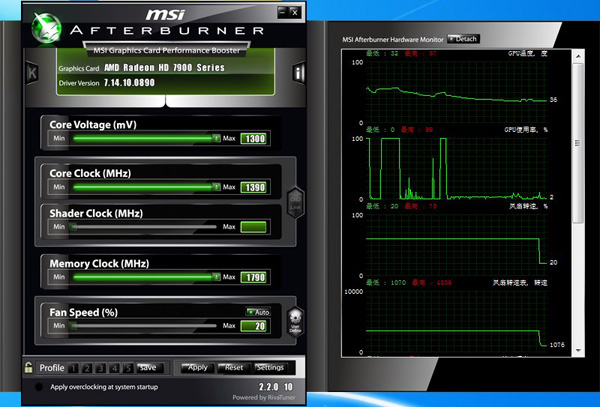Click the Core Clock value field 1390
The image size is (600, 407).
[x=253, y=187]
